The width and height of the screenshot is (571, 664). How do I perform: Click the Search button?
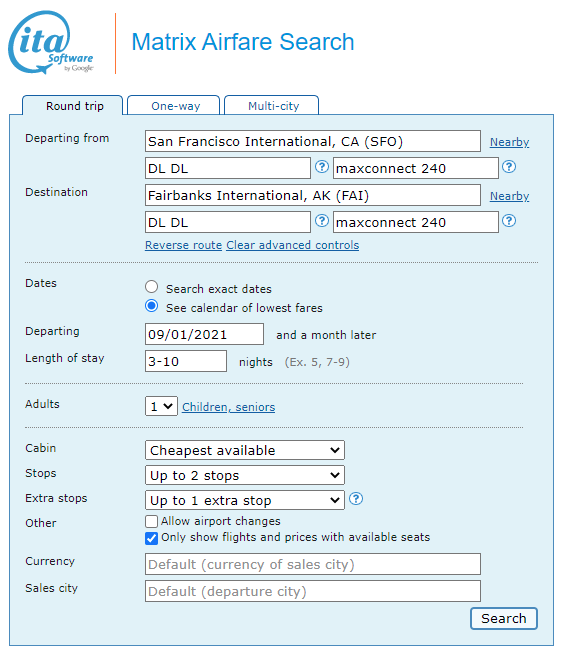tap(504, 618)
